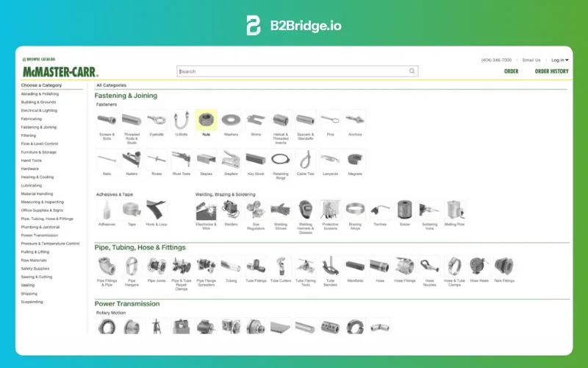This screenshot has height=368, width=588.
Task: Open ORDER HISTORY
Action: (552, 71)
